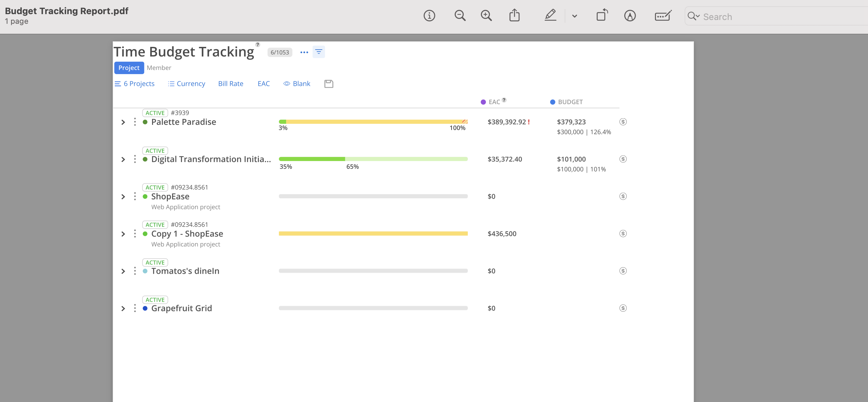Click Digital Transformation dollar currency icon

pyautogui.click(x=623, y=159)
